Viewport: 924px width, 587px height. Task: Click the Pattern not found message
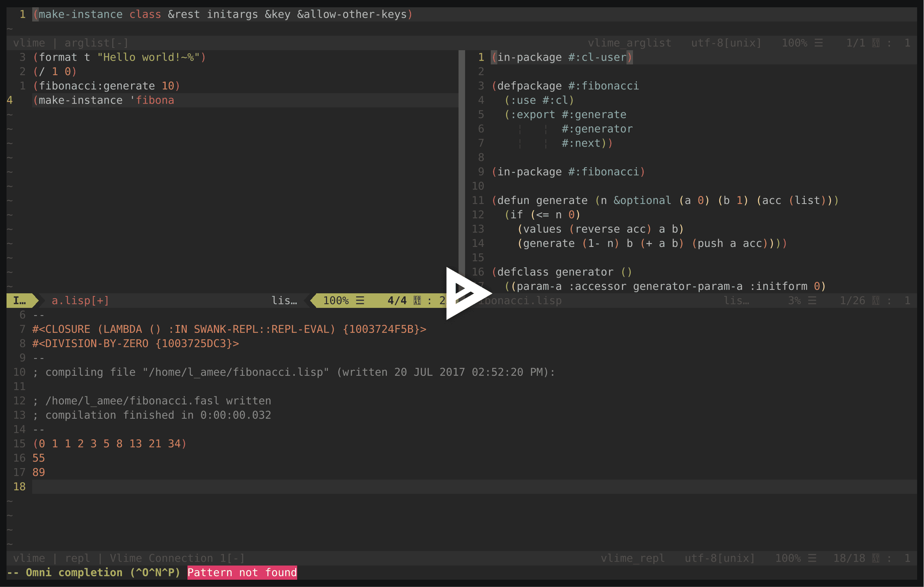tap(242, 572)
